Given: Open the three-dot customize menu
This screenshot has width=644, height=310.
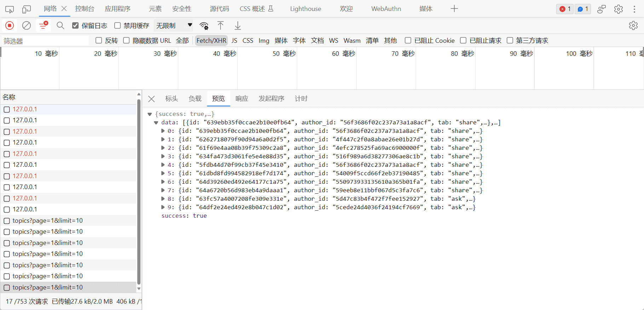Looking at the screenshot, I should pyautogui.click(x=634, y=9).
